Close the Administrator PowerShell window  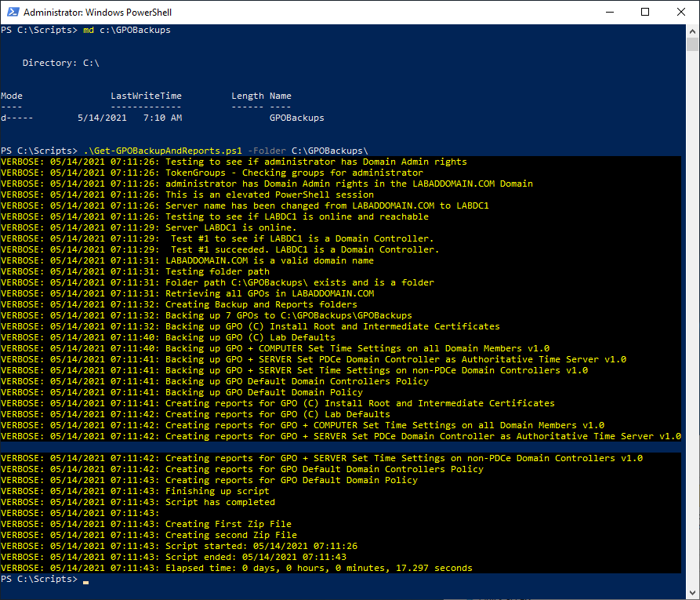[681, 13]
